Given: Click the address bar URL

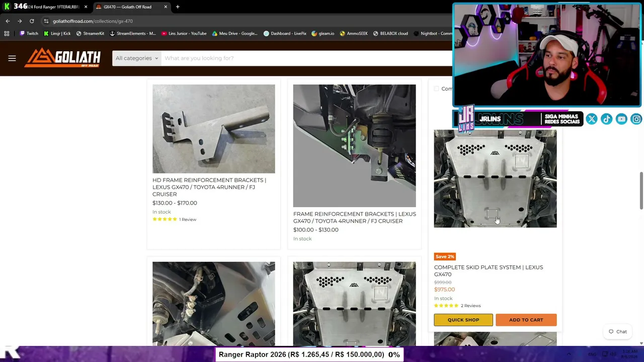Looking at the screenshot, I should coord(93,21).
